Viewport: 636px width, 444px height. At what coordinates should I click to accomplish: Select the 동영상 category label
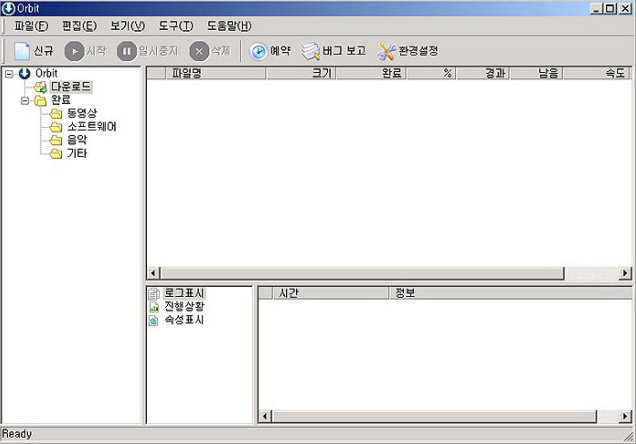[x=82, y=114]
